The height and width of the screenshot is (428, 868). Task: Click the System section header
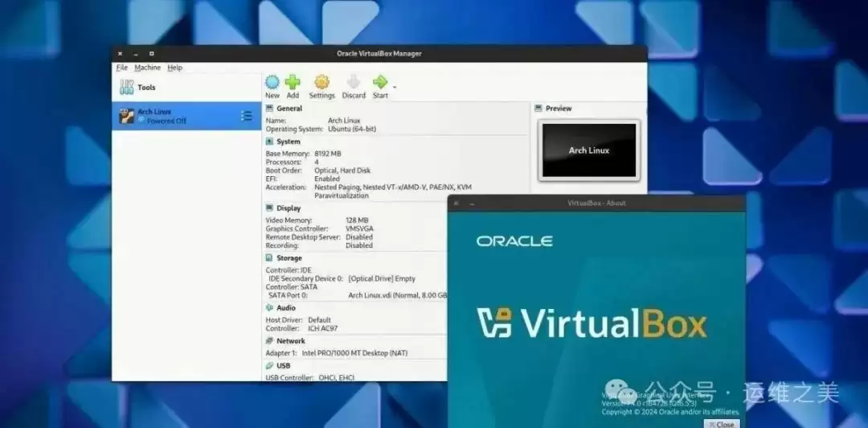(288, 142)
